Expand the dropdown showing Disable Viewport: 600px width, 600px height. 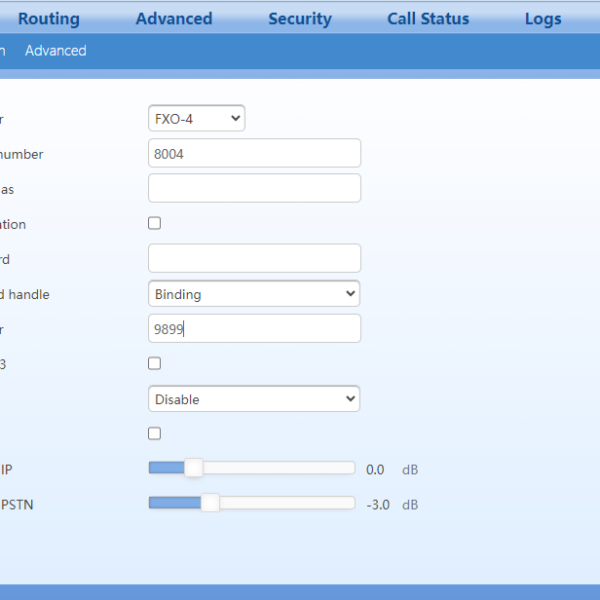tap(254, 399)
